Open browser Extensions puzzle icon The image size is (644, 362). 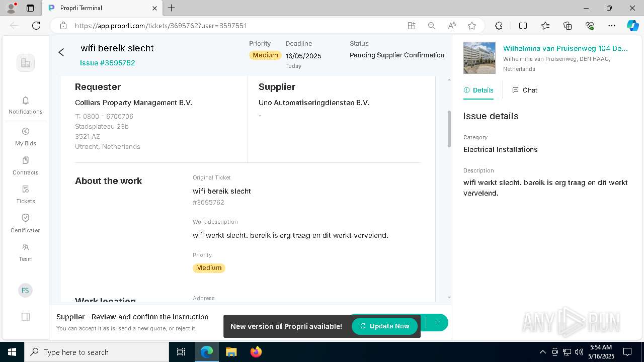pos(499,26)
